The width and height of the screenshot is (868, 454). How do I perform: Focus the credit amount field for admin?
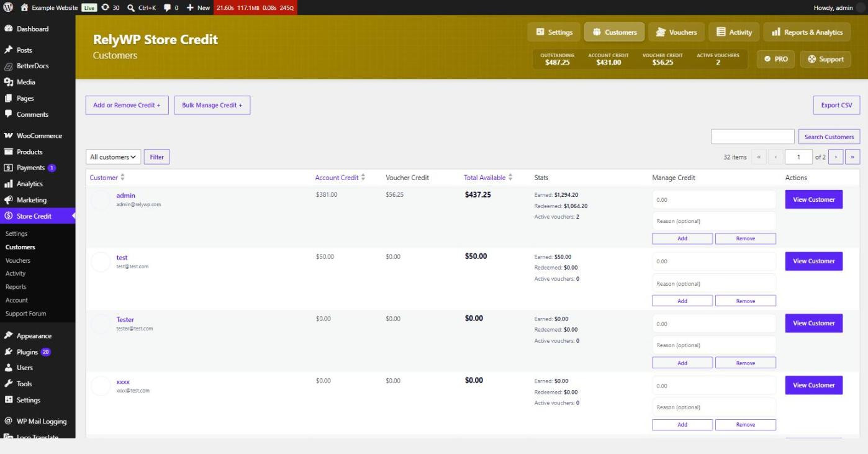714,200
